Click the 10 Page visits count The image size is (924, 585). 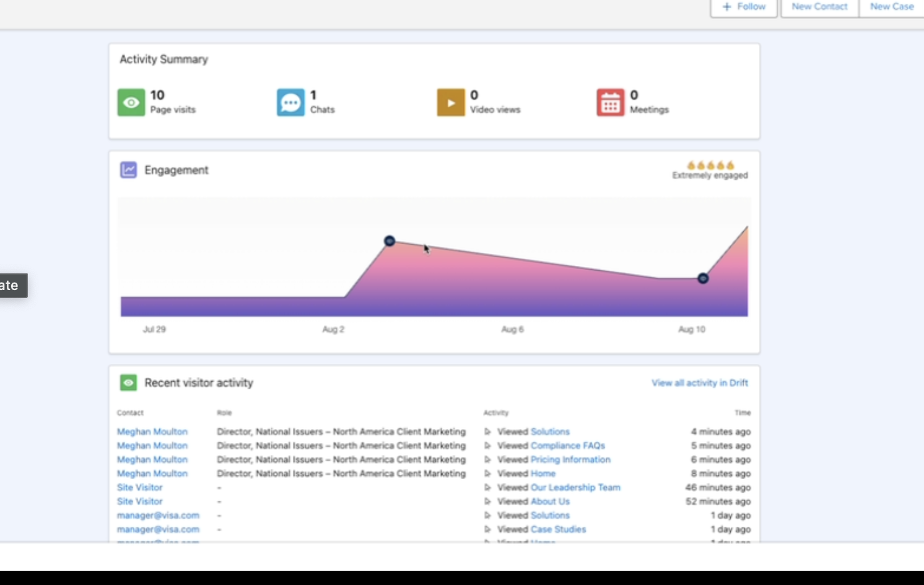(x=157, y=95)
